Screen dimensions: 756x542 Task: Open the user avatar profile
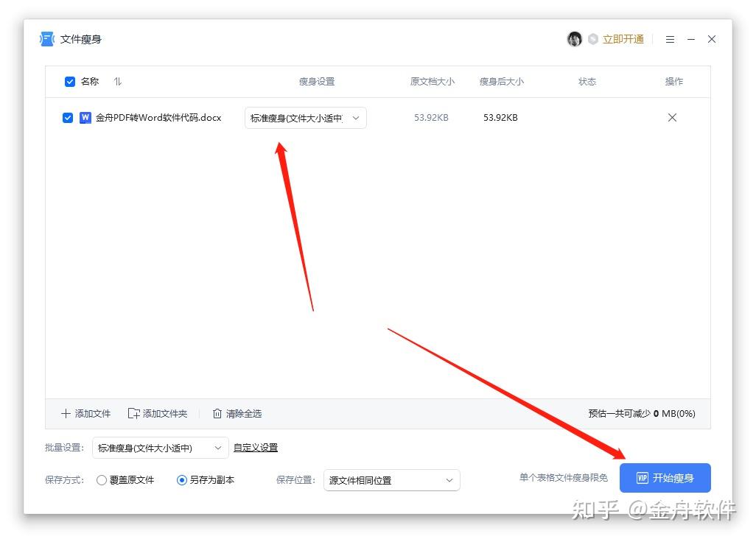pyautogui.click(x=574, y=39)
